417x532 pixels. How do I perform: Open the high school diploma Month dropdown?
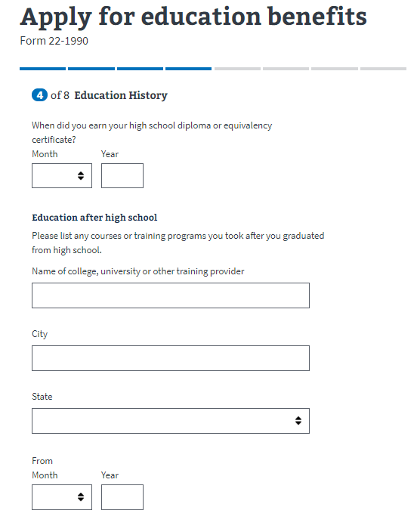62,176
